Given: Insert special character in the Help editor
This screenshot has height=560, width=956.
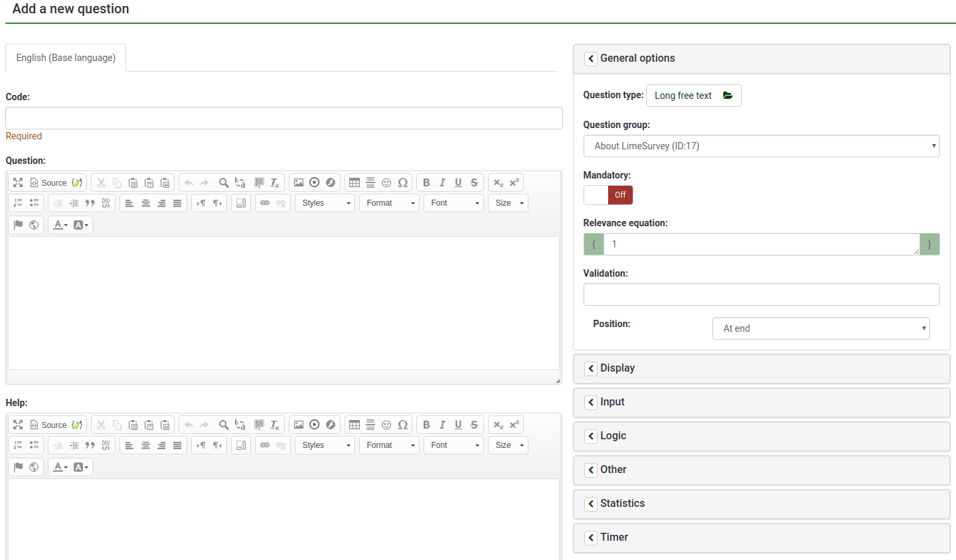Looking at the screenshot, I should tap(402, 425).
